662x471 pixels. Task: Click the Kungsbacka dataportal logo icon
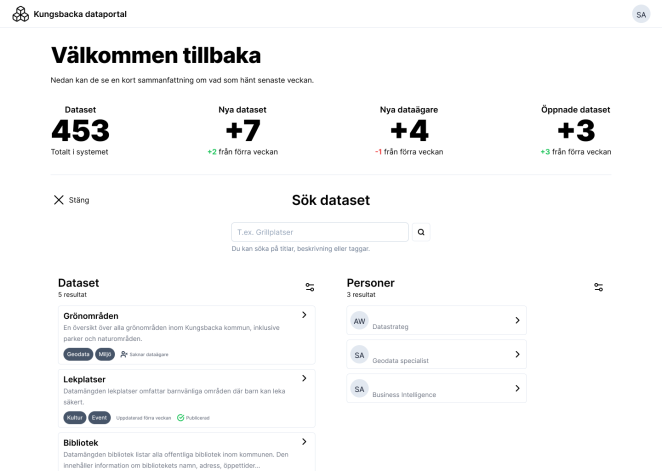(19, 14)
